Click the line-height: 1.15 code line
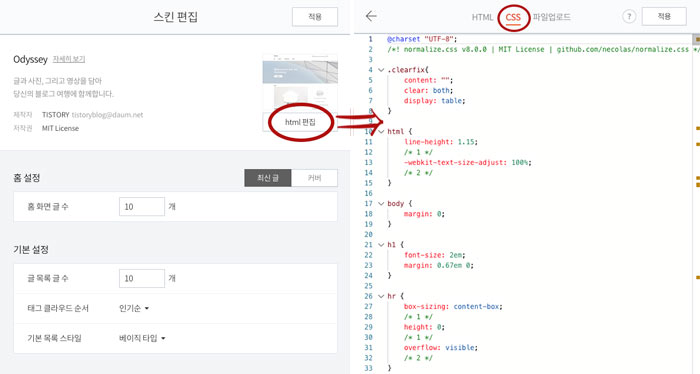This screenshot has height=374, width=700. pos(441,142)
